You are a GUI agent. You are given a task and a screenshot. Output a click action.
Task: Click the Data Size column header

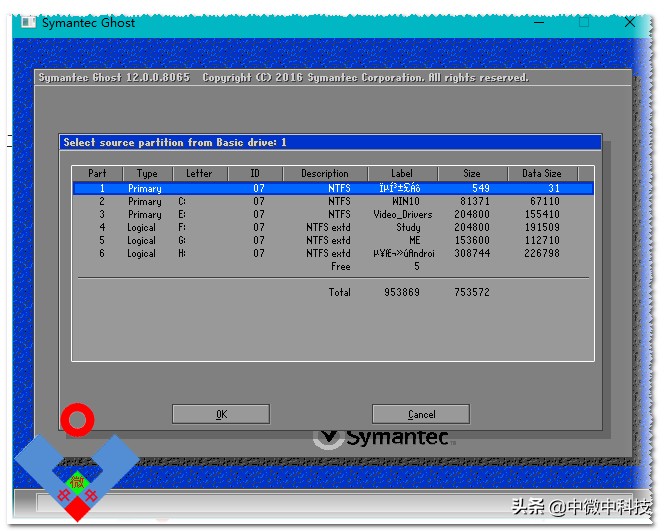[x=541, y=173]
